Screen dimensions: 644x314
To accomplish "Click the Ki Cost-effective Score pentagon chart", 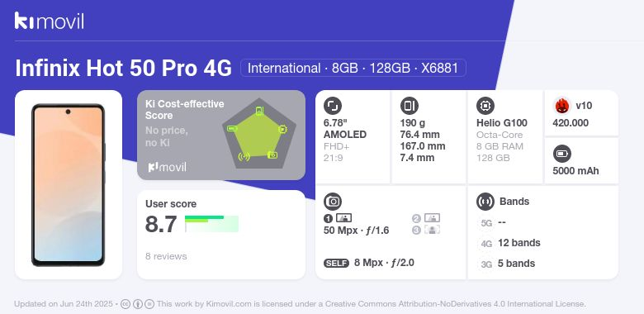I will point(259,134).
